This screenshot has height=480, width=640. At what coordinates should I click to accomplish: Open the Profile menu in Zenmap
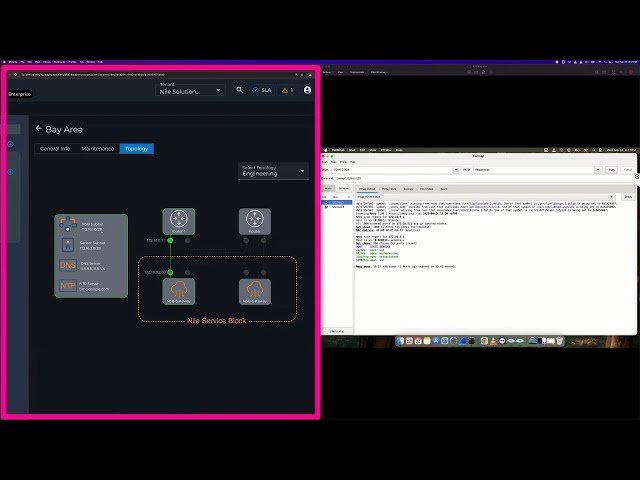(x=343, y=162)
